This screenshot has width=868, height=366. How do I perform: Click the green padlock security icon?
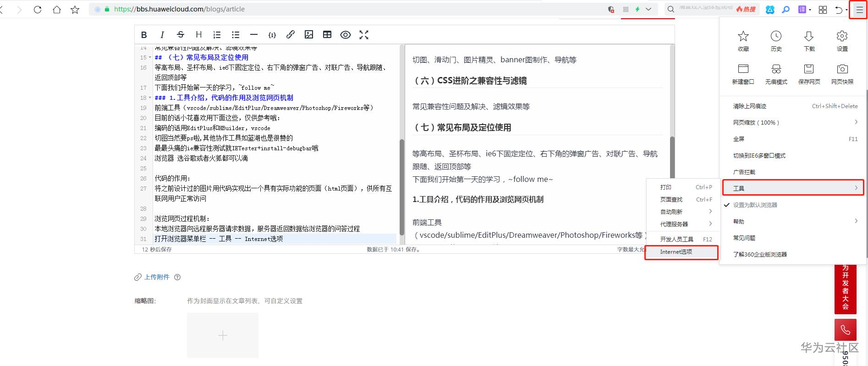click(107, 9)
